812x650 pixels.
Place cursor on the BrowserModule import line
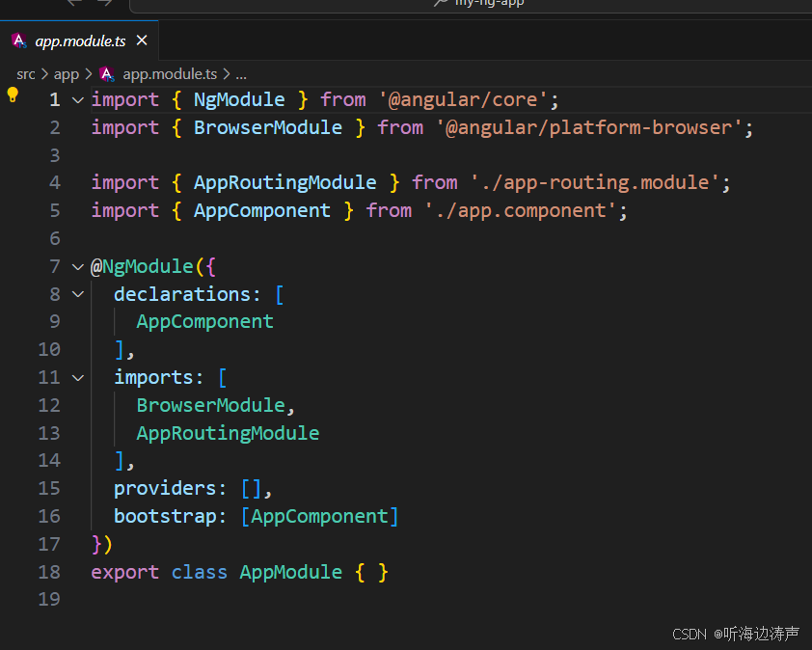tap(270, 126)
